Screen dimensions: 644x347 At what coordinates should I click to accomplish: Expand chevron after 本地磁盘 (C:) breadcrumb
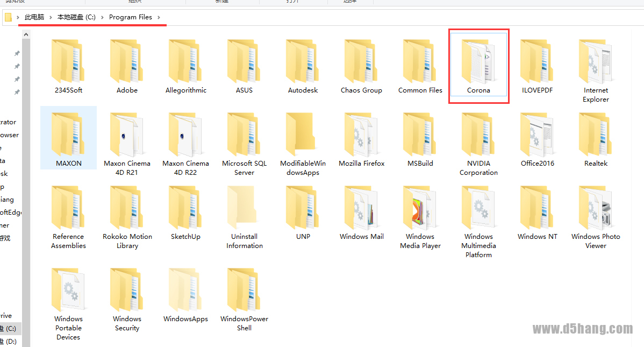(x=102, y=17)
